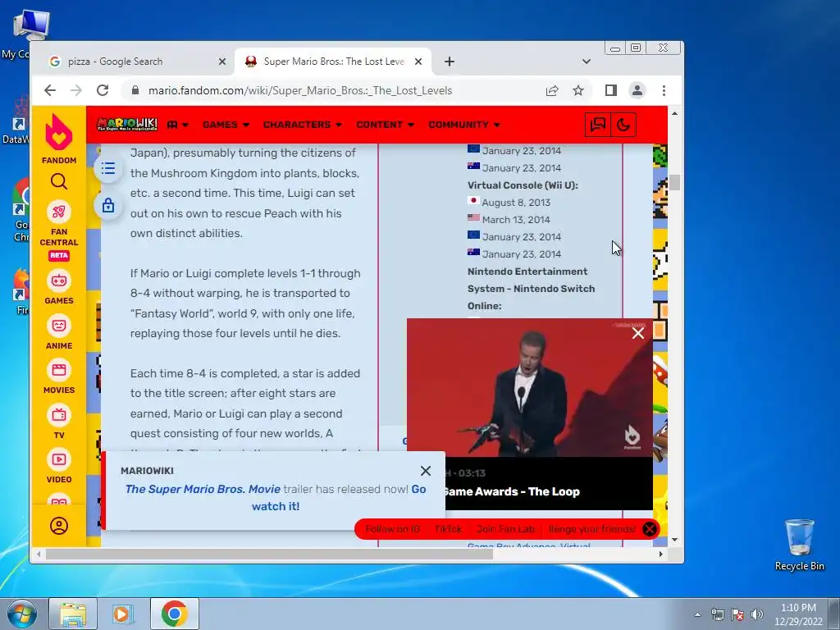Open the user profile icon in sidebar
Viewport: 840px width, 630px height.
click(x=59, y=526)
